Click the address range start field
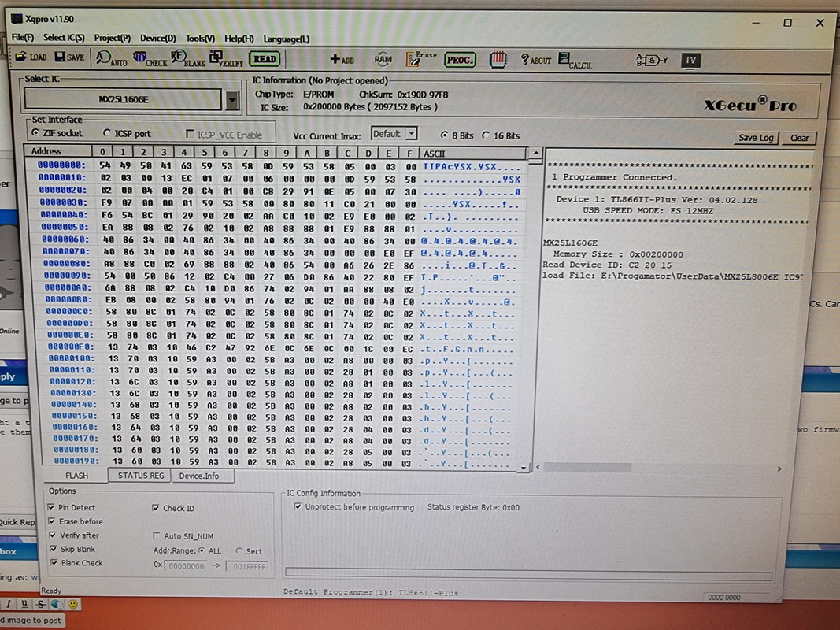Viewport: 840px width, 630px height. [x=186, y=565]
